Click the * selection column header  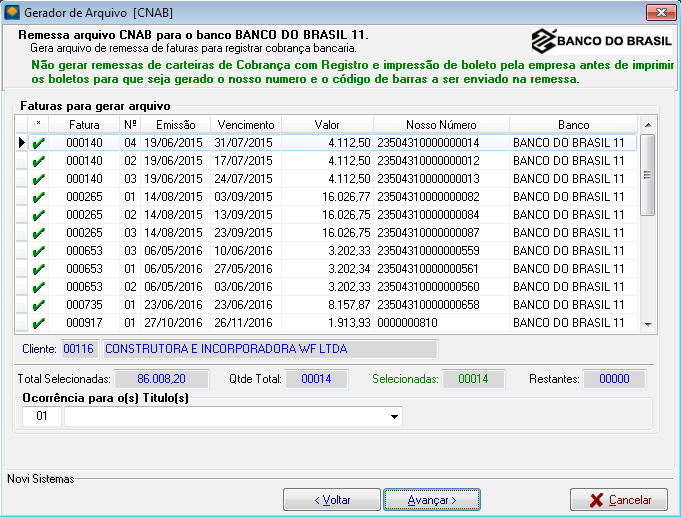coord(39,125)
